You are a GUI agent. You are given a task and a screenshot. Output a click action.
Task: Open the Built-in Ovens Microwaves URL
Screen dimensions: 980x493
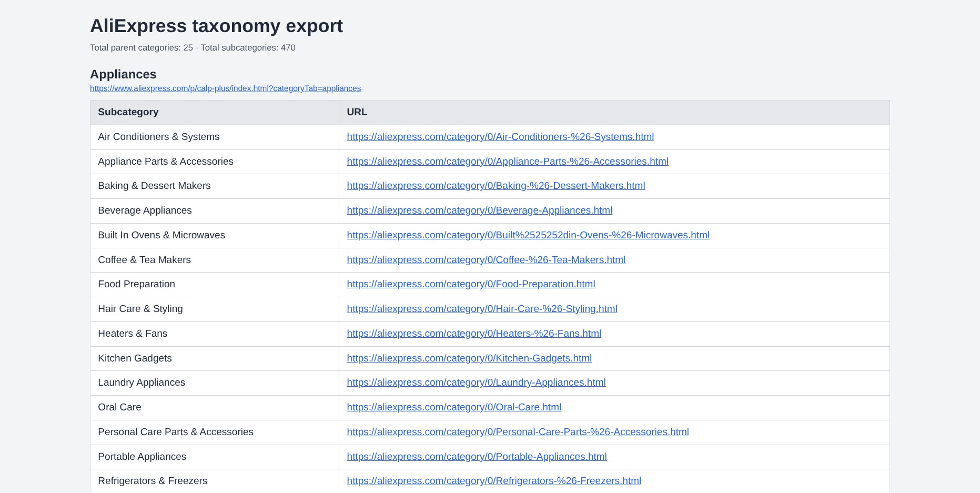click(528, 235)
